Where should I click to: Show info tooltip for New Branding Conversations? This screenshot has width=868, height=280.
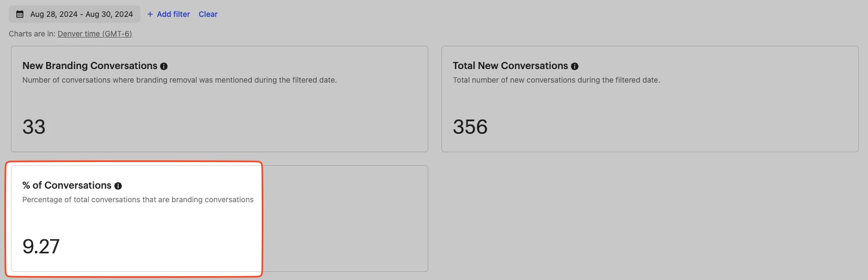pyautogui.click(x=164, y=66)
